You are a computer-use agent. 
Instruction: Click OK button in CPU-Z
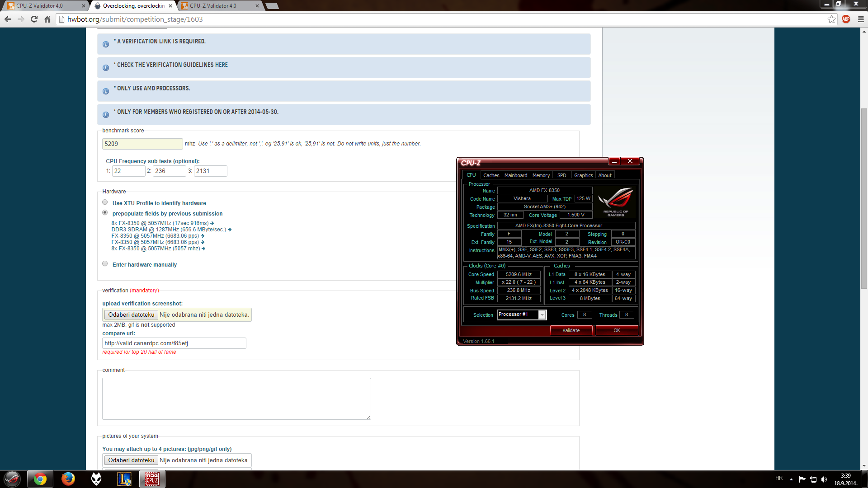[617, 330]
